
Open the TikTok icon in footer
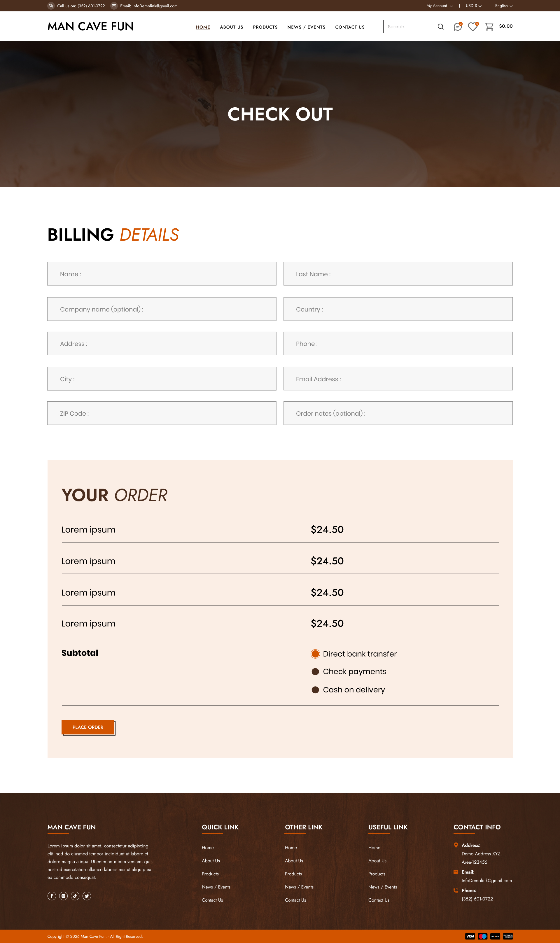pyautogui.click(x=75, y=896)
